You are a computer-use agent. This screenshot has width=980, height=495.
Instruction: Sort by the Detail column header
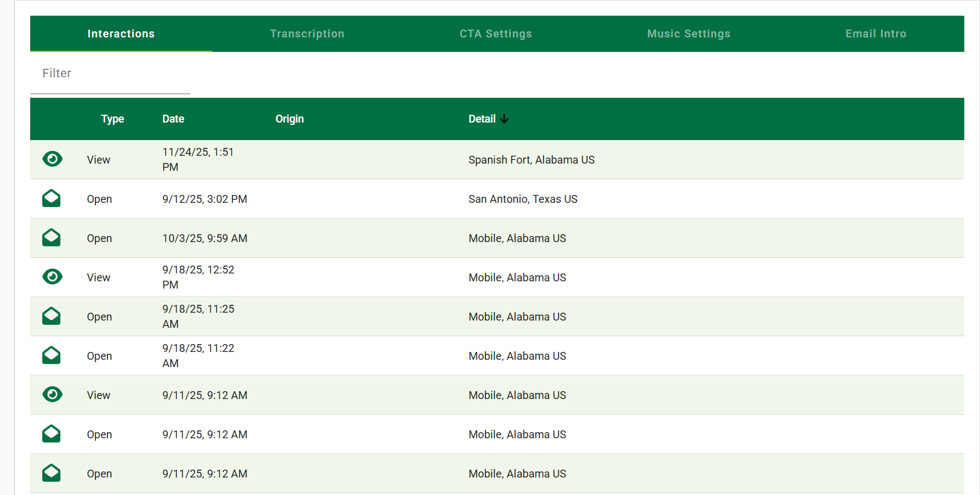[482, 119]
